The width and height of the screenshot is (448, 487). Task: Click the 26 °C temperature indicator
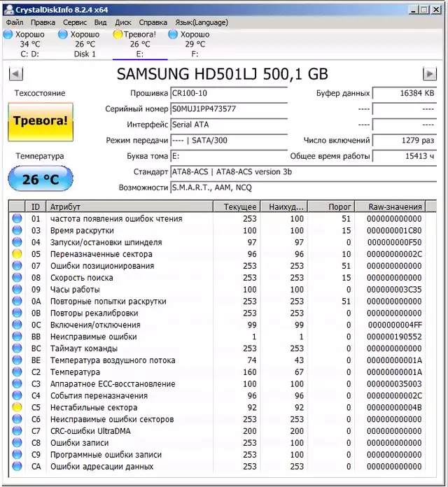click(41, 178)
